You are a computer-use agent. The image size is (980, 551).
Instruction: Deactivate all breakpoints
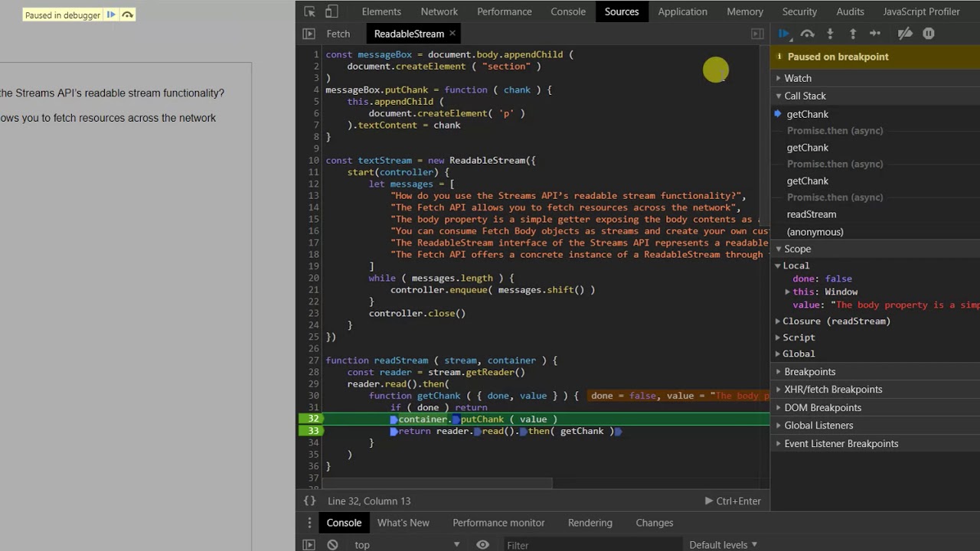click(x=905, y=34)
